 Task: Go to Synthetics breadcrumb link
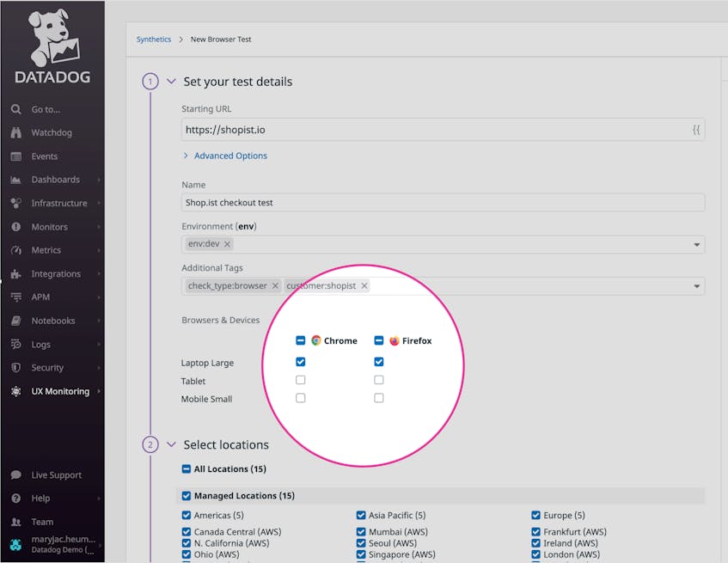point(154,40)
